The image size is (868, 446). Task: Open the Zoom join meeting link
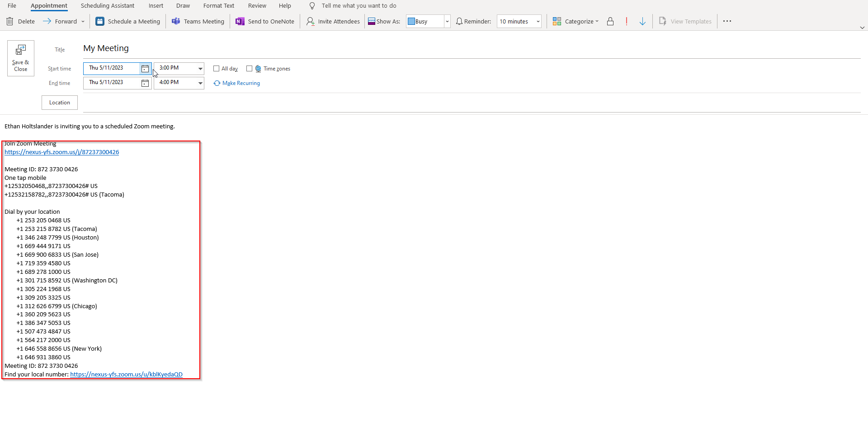click(62, 152)
